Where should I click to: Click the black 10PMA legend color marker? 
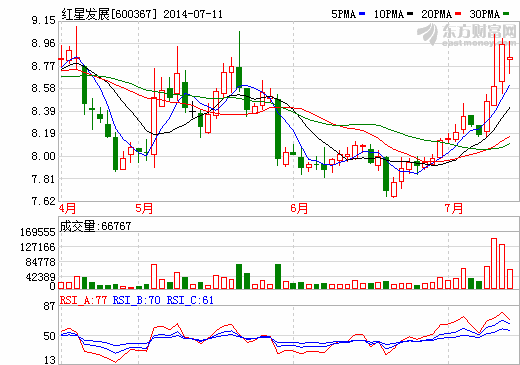coord(410,14)
